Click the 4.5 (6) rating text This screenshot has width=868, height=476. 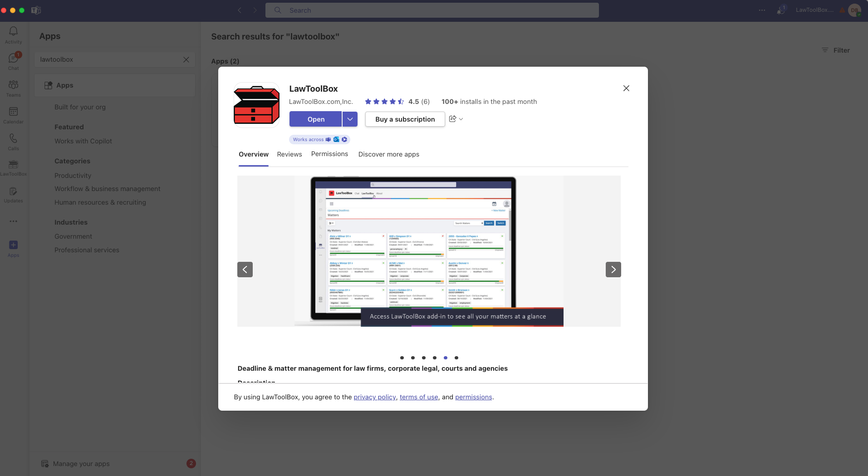pos(419,102)
